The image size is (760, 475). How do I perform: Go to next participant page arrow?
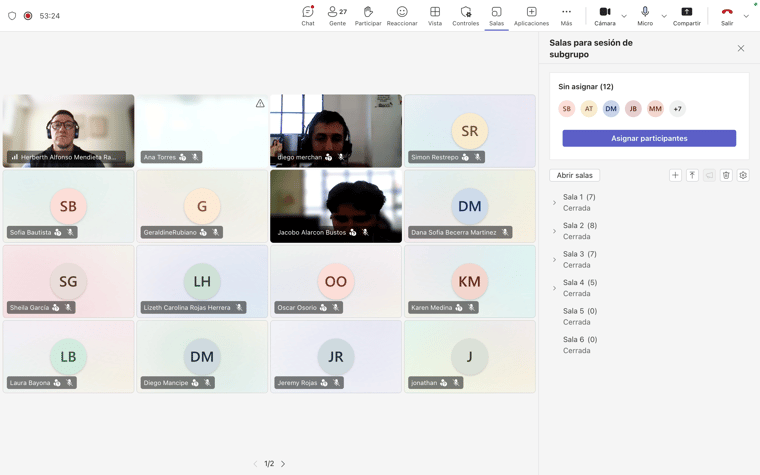click(x=283, y=464)
